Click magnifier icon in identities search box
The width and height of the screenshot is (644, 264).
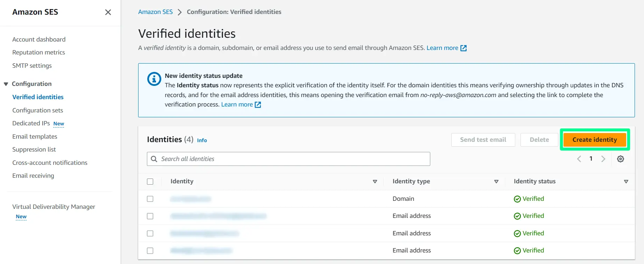(x=154, y=159)
